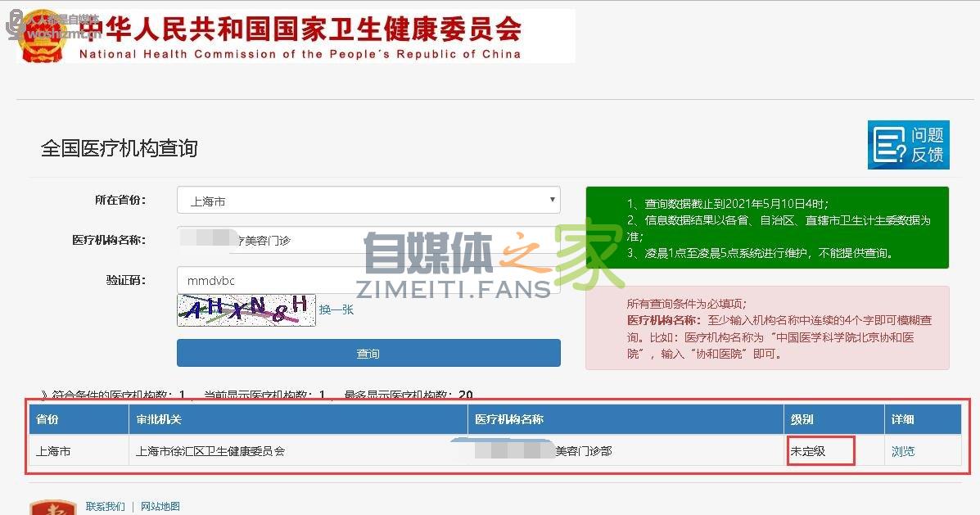The width and height of the screenshot is (980, 515).
Task: Click the red footer emblem icon
Action: (52, 507)
